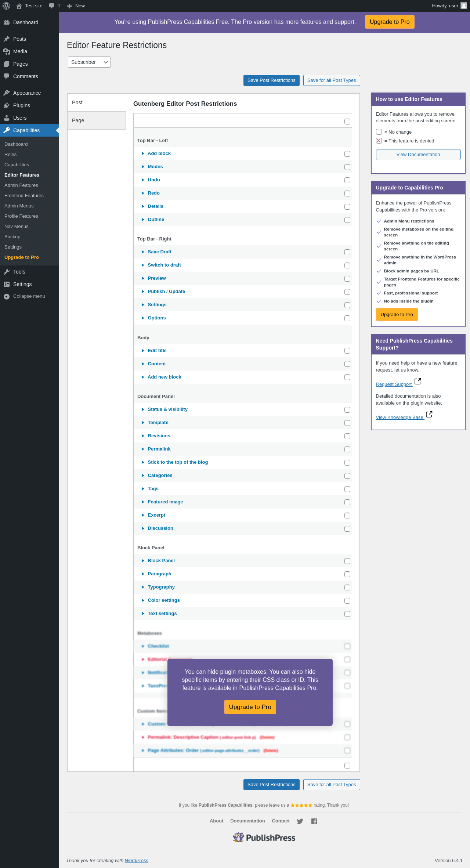The image size is (470, 868).
Task: Check the Undo restriction checkbox
Action: pos(347,180)
